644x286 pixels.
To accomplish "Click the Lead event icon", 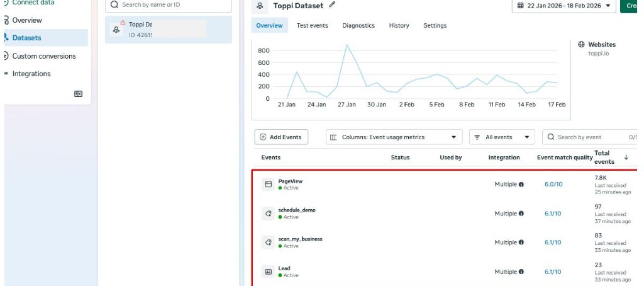I will point(269,272).
